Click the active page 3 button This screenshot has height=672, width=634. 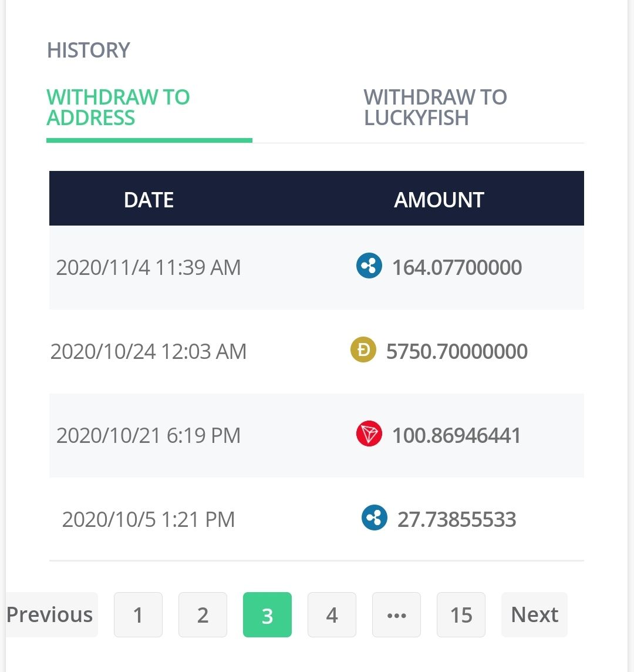click(x=267, y=614)
